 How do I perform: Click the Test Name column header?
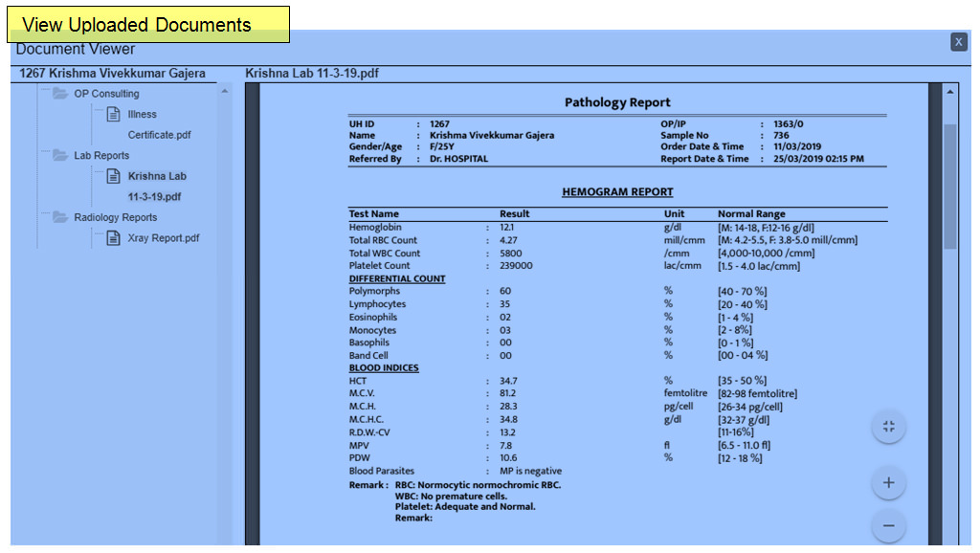[374, 213]
